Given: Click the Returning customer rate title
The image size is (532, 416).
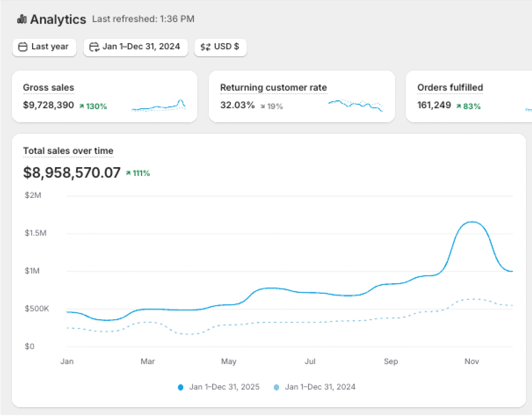Looking at the screenshot, I should (273, 87).
